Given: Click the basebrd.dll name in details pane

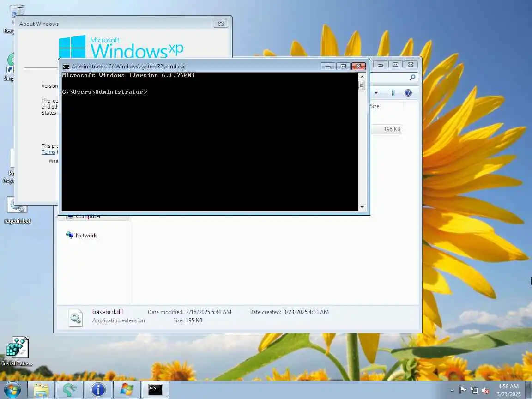Looking at the screenshot, I should coord(108,312).
